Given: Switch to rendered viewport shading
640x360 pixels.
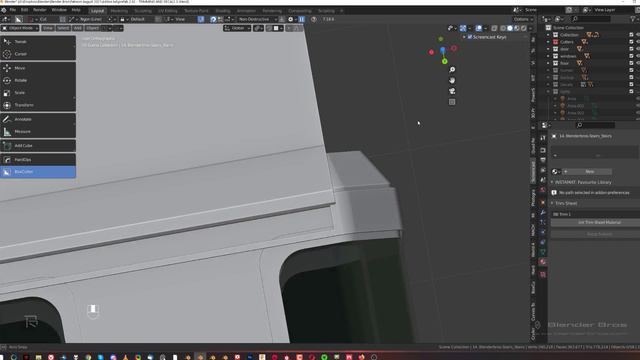Looking at the screenshot, I should click(524, 28).
